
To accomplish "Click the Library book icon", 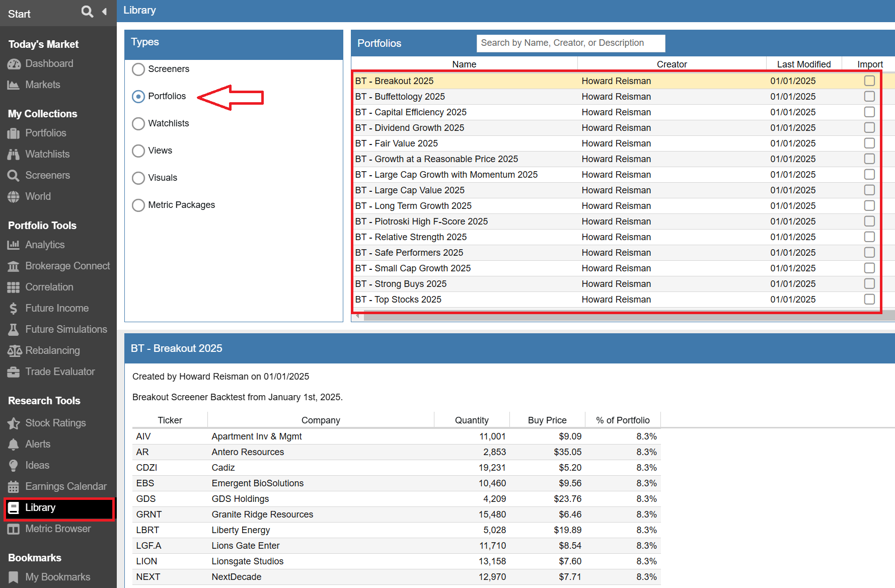I will 14,508.
